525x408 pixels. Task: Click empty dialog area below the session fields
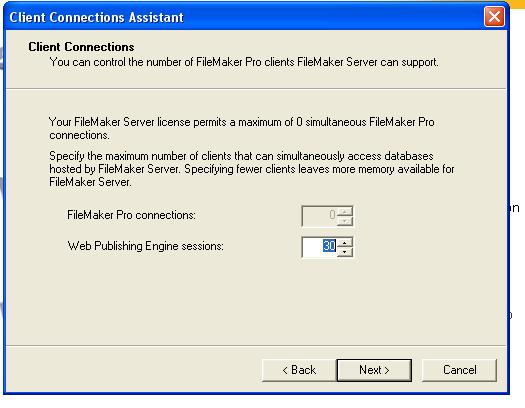point(254,301)
